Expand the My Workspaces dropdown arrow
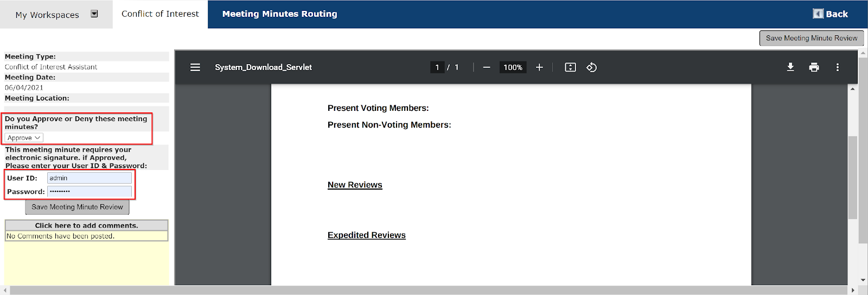This screenshot has width=868, height=295. [94, 14]
